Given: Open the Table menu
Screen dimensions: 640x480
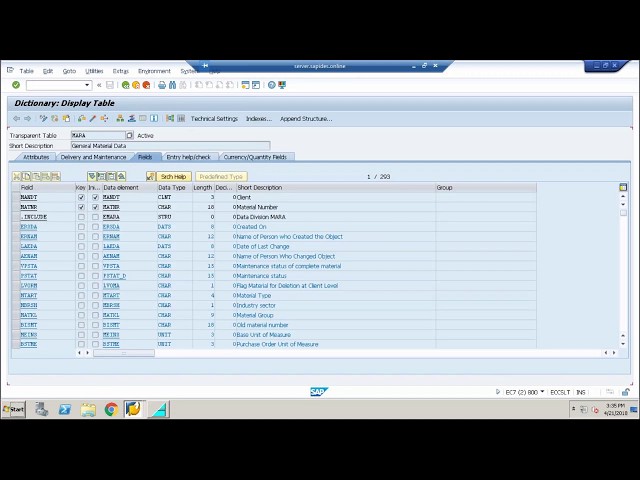Looking at the screenshot, I should pos(27,71).
